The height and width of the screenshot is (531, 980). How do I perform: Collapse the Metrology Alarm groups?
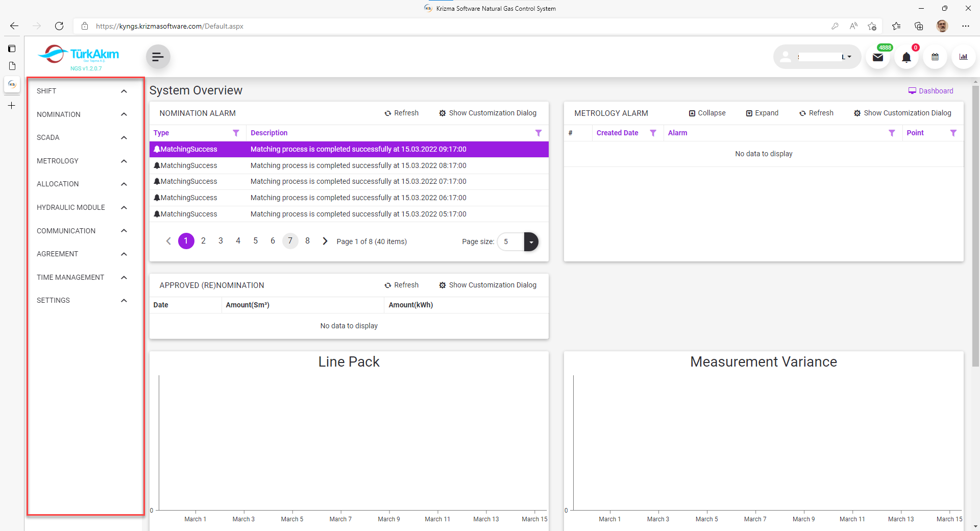707,113
